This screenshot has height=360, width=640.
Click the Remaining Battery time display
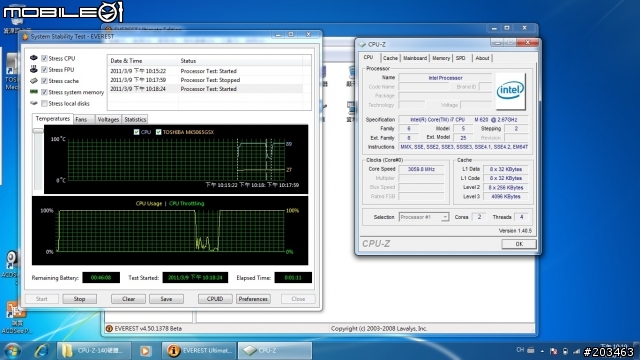click(101, 278)
